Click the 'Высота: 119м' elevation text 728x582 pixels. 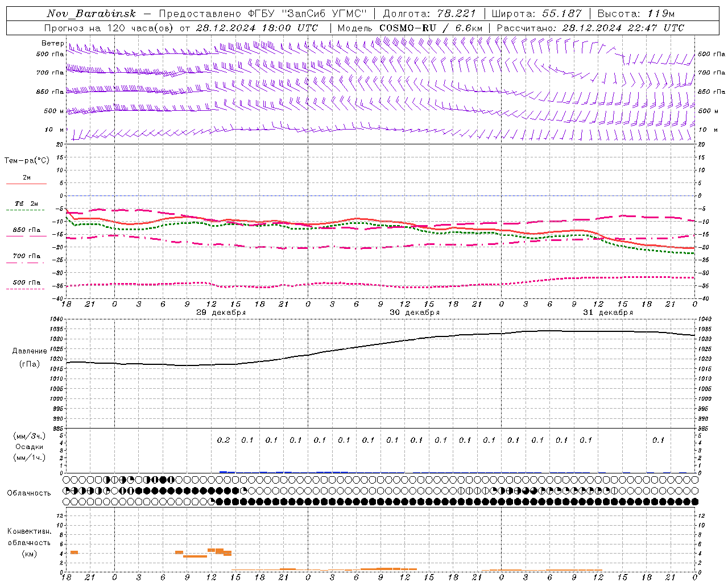click(636, 14)
